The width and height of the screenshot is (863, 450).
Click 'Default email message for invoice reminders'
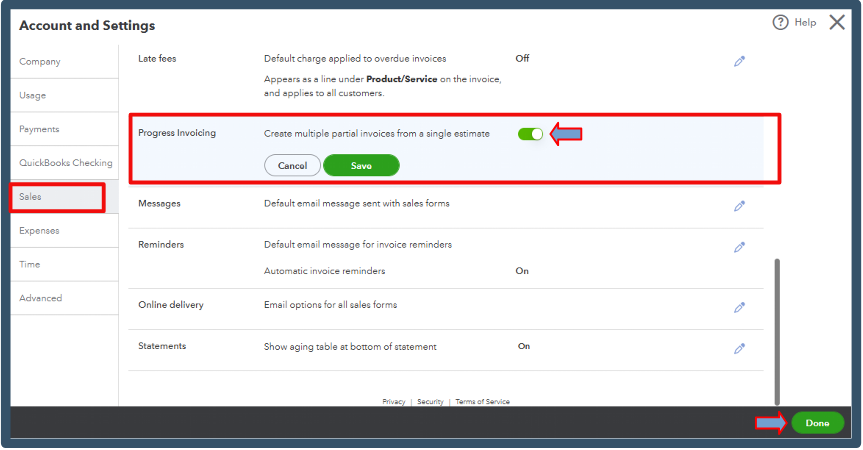358,245
